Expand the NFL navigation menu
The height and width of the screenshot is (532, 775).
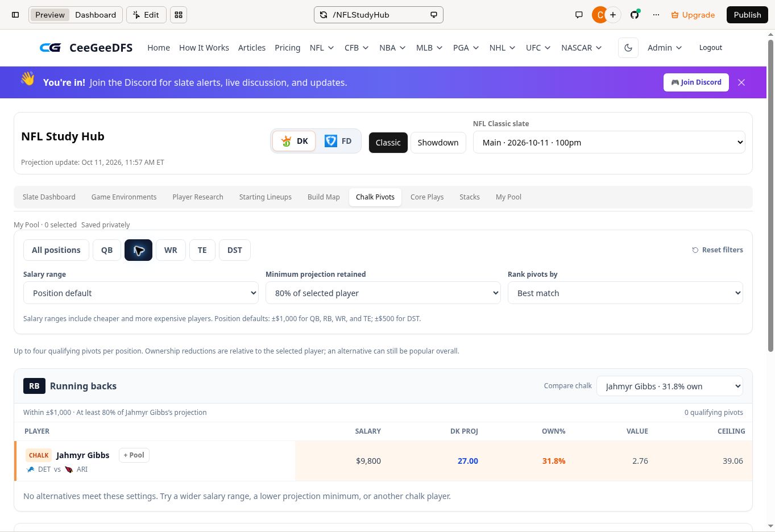click(x=322, y=48)
